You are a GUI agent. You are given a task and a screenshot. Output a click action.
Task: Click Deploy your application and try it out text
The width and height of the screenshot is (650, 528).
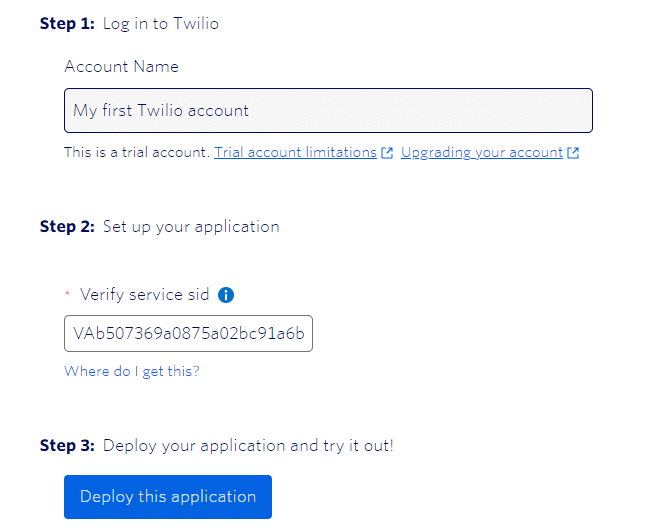click(248, 446)
